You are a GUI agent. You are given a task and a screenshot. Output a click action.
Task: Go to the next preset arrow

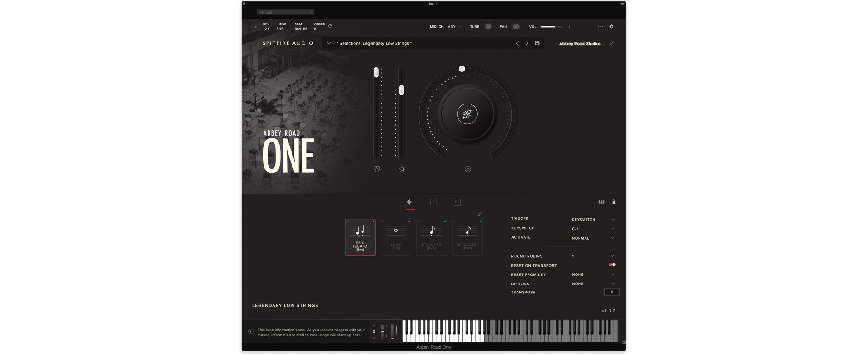tap(527, 43)
